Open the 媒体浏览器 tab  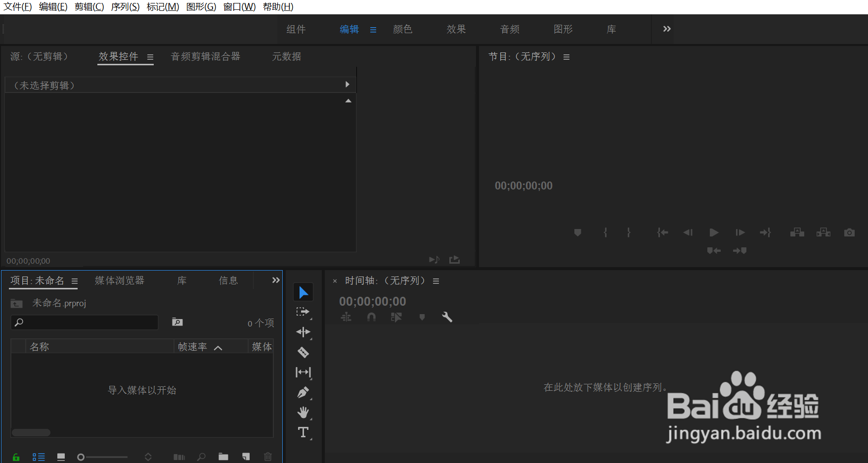click(120, 280)
